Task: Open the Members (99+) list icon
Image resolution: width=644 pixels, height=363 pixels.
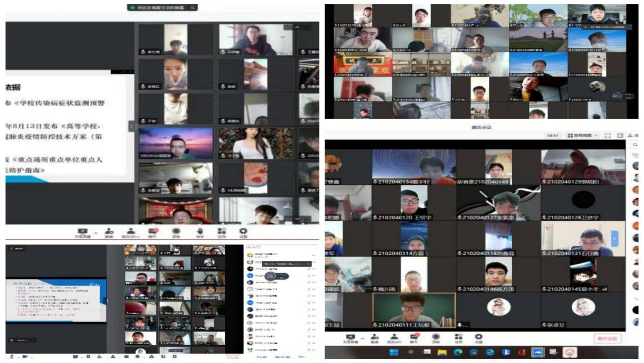Action: click(131, 232)
